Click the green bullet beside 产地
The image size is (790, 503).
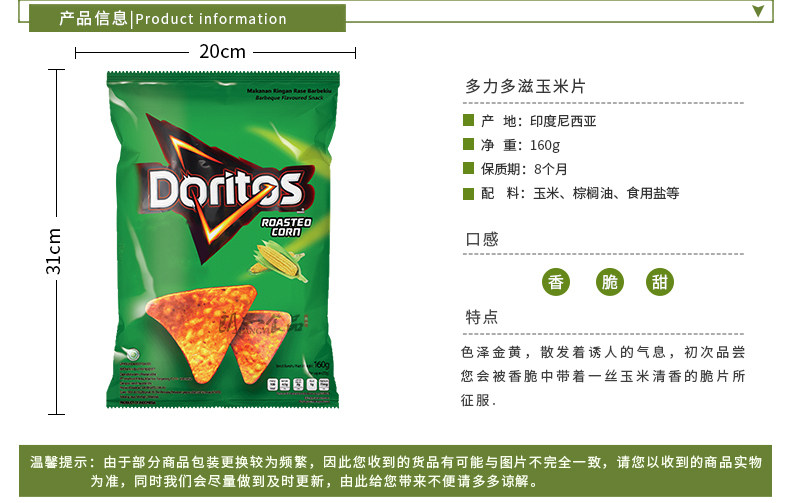(x=469, y=120)
